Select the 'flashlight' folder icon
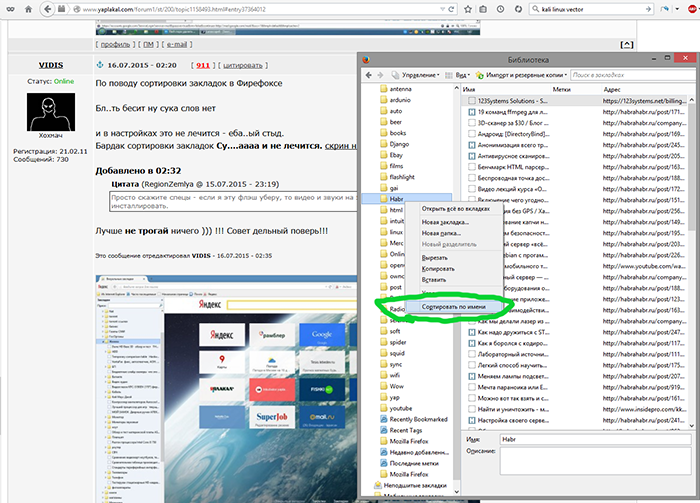 point(383,177)
